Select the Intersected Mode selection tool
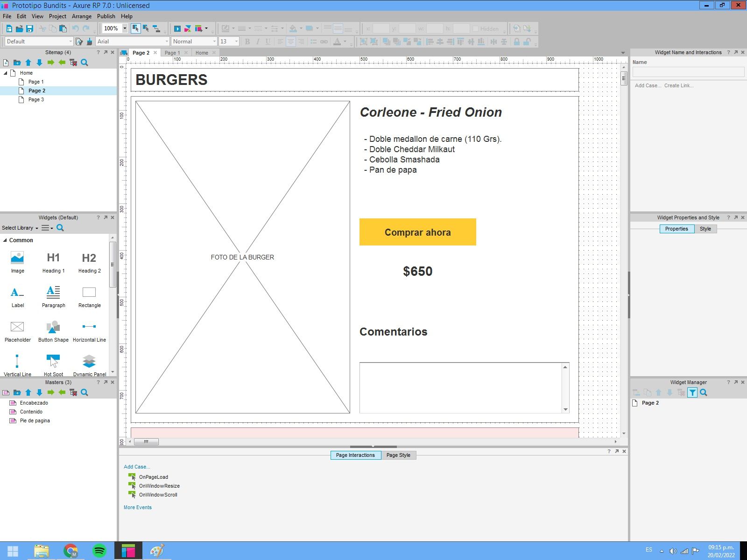This screenshot has height=560, width=747. 135,28
